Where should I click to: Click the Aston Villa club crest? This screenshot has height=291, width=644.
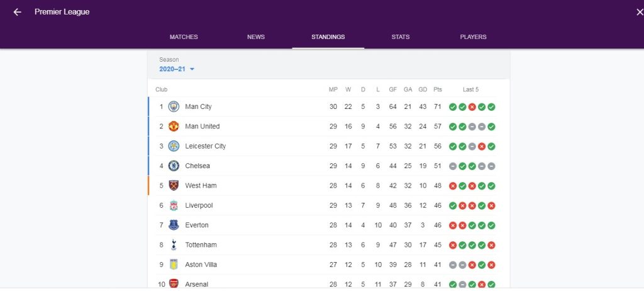[x=174, y=265]
